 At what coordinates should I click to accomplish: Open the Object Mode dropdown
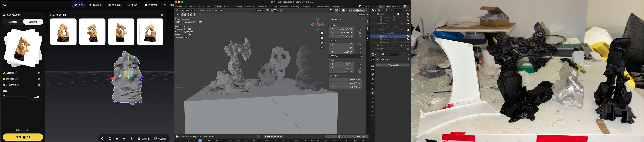[190, 10]
